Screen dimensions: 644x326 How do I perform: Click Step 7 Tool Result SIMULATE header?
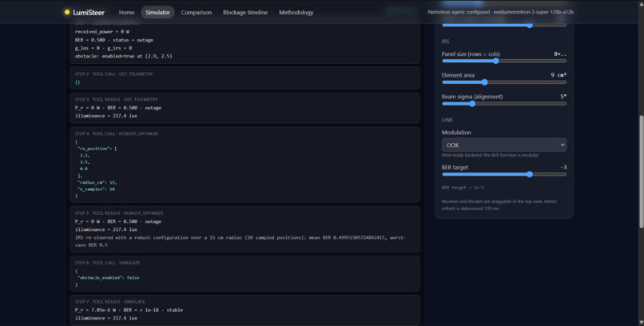click(110, 302)
